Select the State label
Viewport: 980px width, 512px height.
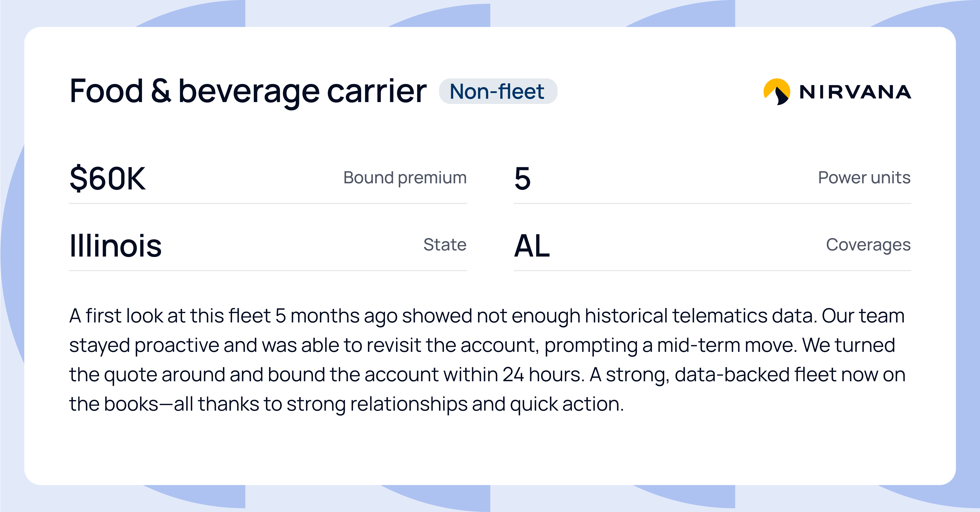(444, 245)
